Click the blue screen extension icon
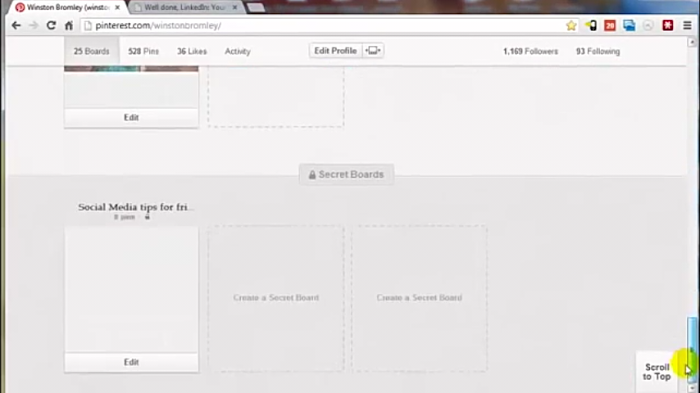Image resolution: width=700 pixels, height=393 pixels. pyautogui.click(x=629, y=25)
